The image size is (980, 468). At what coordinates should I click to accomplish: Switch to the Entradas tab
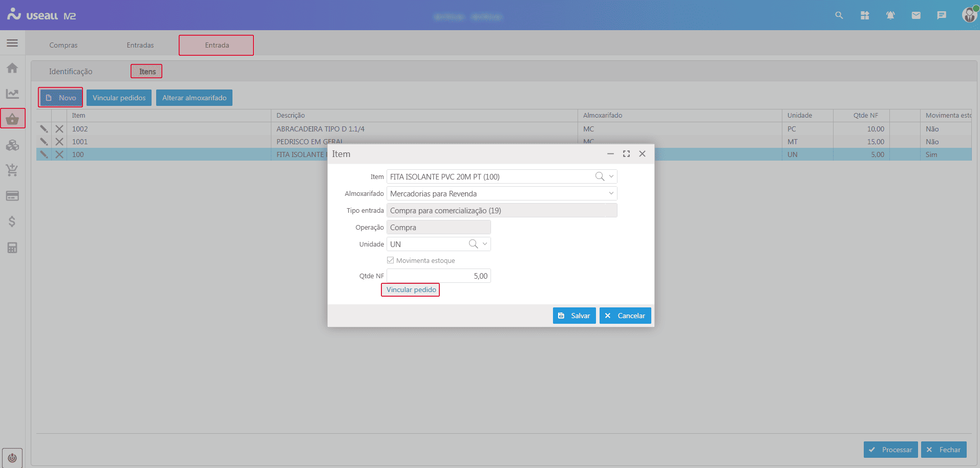[x=140, y=45]
